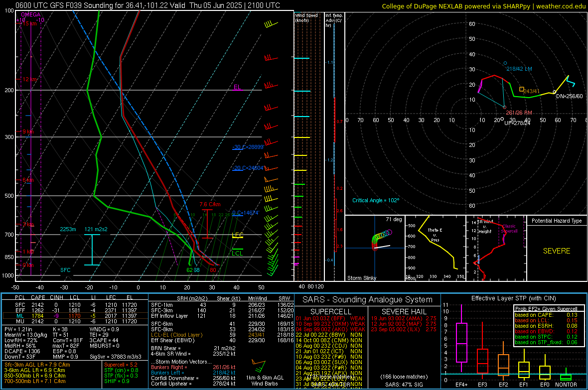Click the '218/42 LM' hodograph label
The image size is (588, 390).
point(519,69)
